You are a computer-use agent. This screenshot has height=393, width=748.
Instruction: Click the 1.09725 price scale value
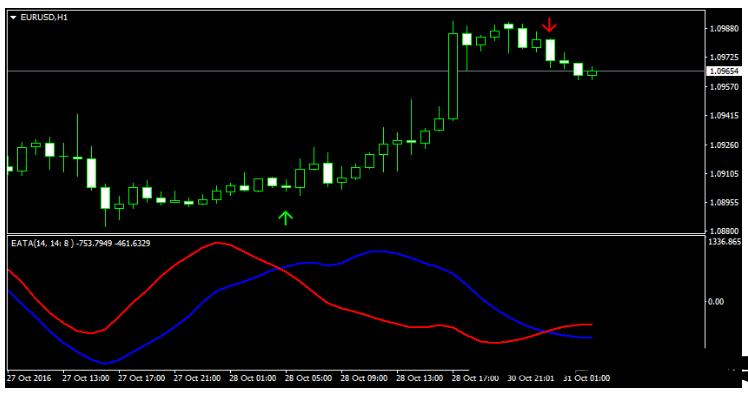click(724, 57)
